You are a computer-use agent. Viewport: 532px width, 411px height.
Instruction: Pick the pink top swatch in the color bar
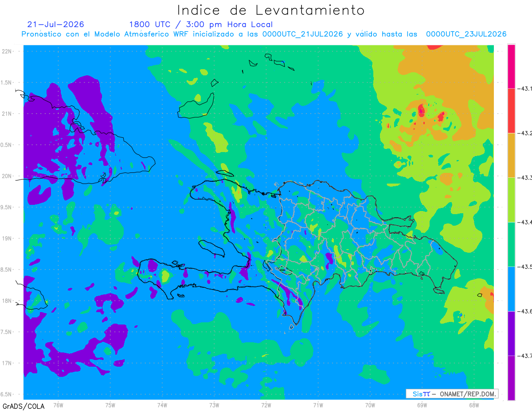click(x=511, y=66)
